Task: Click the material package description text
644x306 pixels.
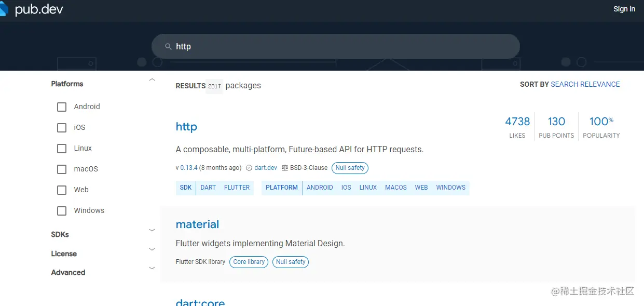Action: tap(260, 243)
